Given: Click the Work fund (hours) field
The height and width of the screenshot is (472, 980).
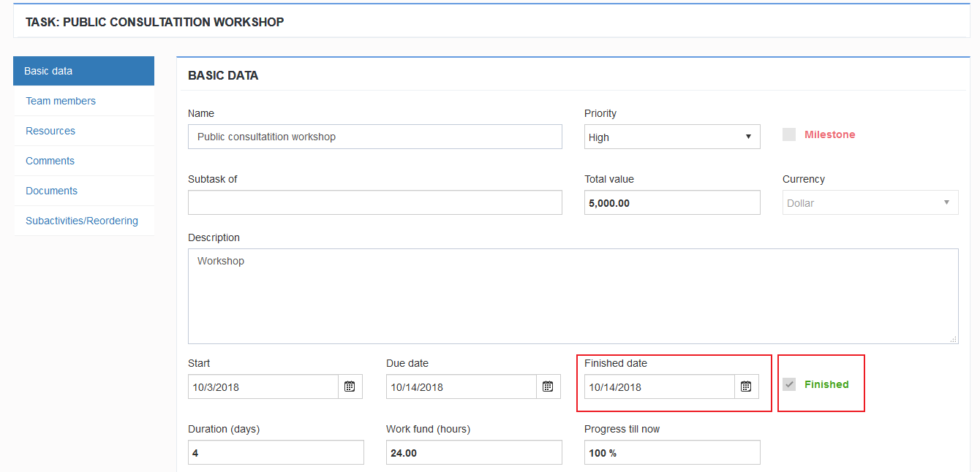Looking at the screenshot, I should tap(474, 452).
